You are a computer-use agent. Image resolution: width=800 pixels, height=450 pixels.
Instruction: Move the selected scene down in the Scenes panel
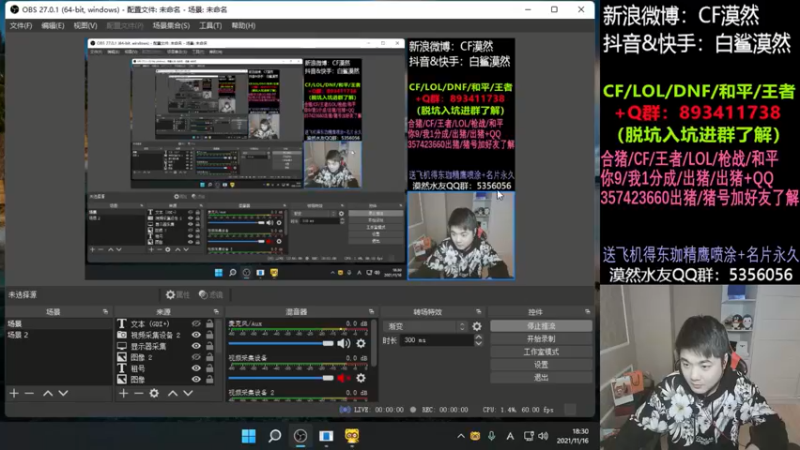[x=63, y=393]
